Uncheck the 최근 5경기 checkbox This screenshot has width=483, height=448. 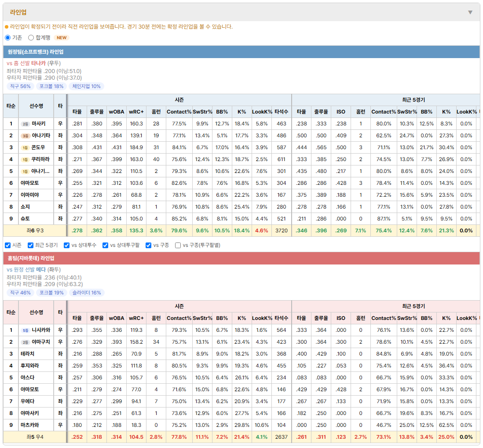tap(30, 245)
